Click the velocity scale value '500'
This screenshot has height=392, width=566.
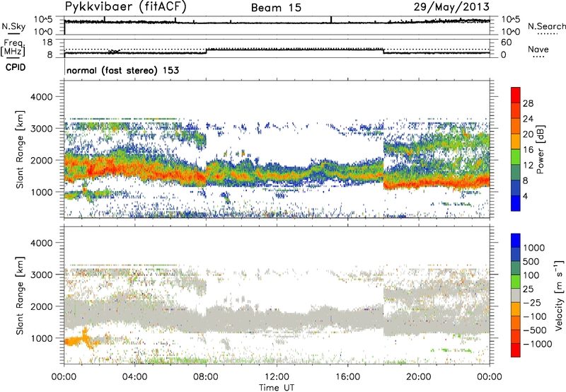(x=533, y=261)
